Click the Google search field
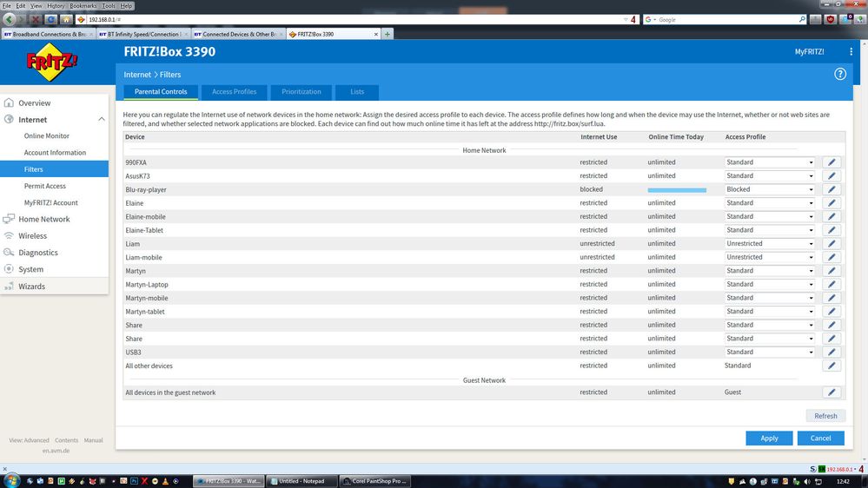The image size is (868, 488). (726, 19)
